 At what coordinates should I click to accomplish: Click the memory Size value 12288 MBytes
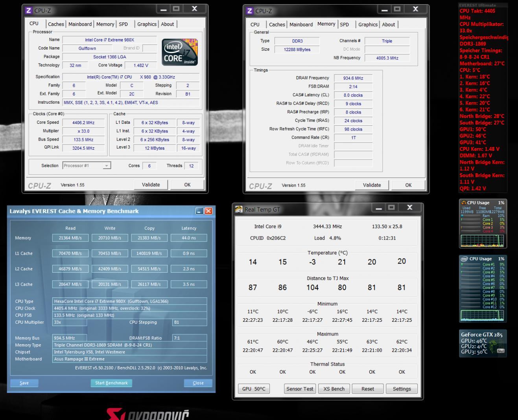(x=297, y=50)
